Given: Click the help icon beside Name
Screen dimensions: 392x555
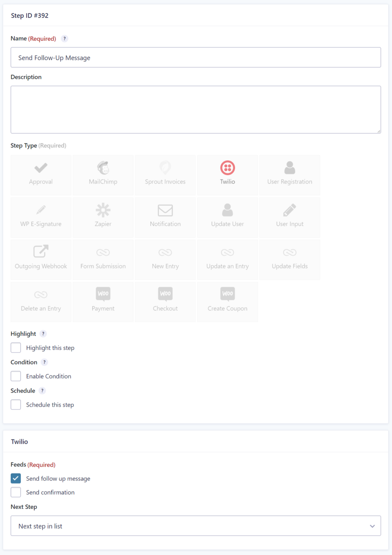Looking at the screenshot, I should [65, 39].
